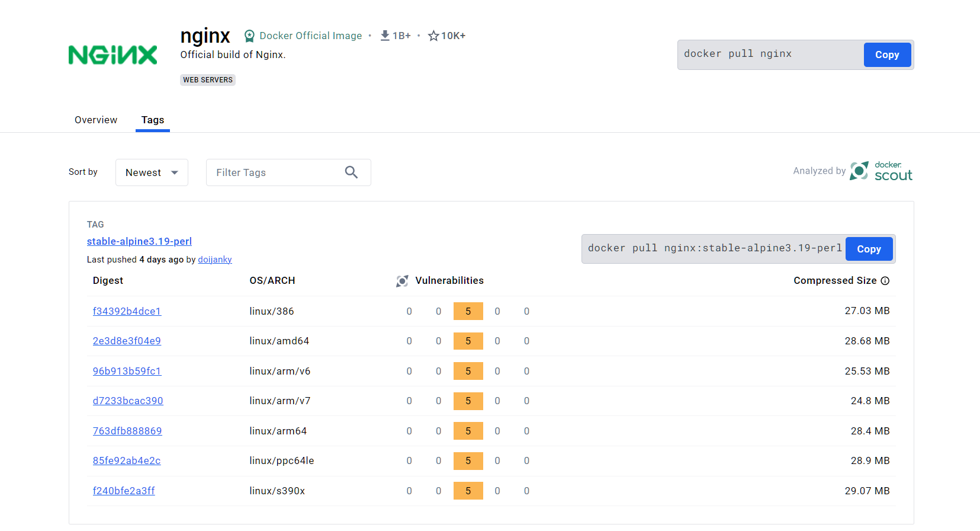Copy the docker pull nginx command
Image resolution: width=980 pixels, height=531 pixels.
point(886,55)
